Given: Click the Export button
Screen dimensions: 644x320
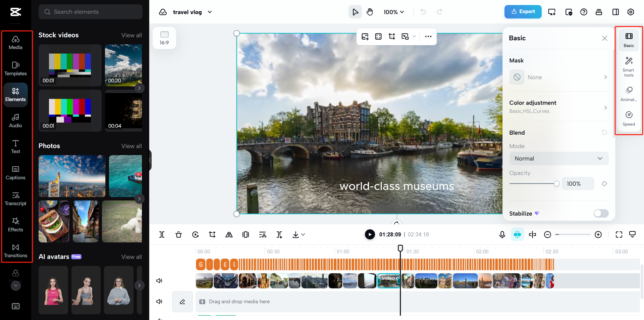Looking at the screenshot, I should coord(523,12).
